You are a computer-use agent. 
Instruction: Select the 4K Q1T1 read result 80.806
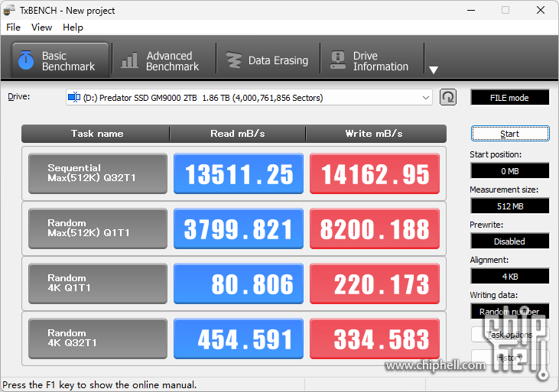click(239, 283)
